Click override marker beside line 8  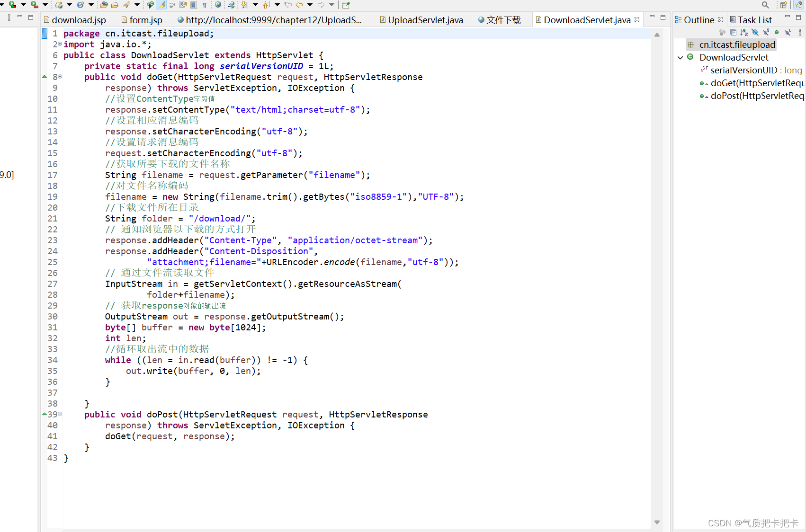coord(45,77)
